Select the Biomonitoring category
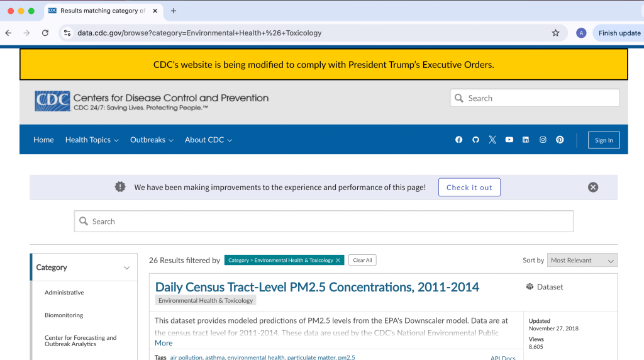644x360 pixels. (x=64, y=315)
